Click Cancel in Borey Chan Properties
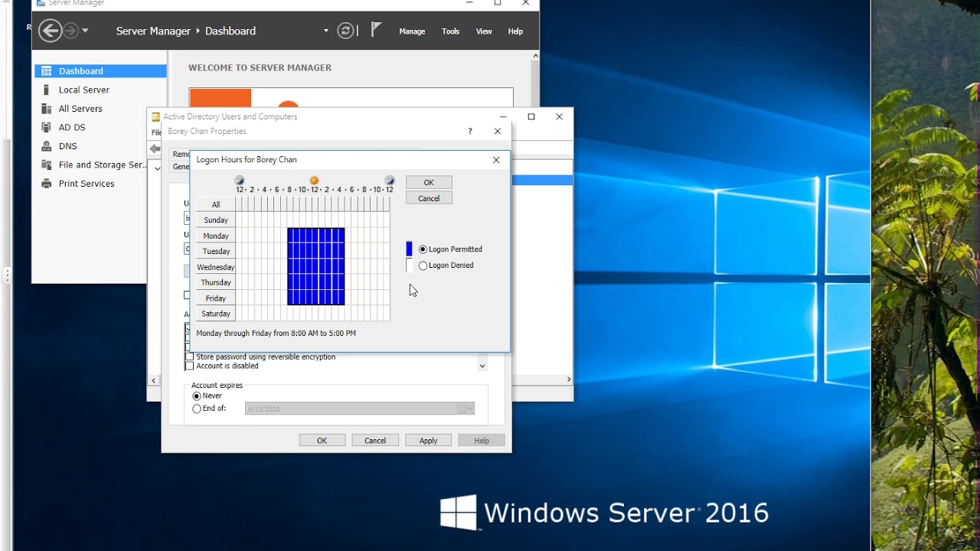 coord(375,441)
